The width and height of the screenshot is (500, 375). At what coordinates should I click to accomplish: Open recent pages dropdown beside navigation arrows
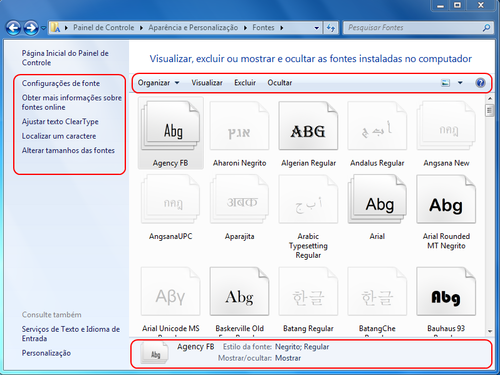43,28
